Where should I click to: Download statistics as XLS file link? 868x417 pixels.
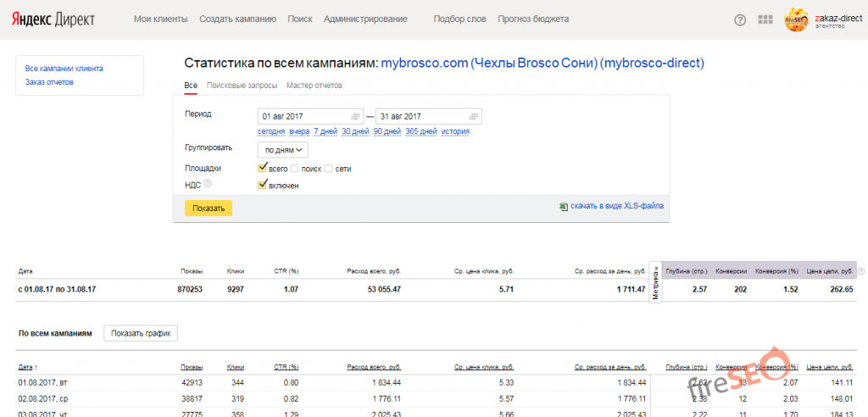[616, 206]
